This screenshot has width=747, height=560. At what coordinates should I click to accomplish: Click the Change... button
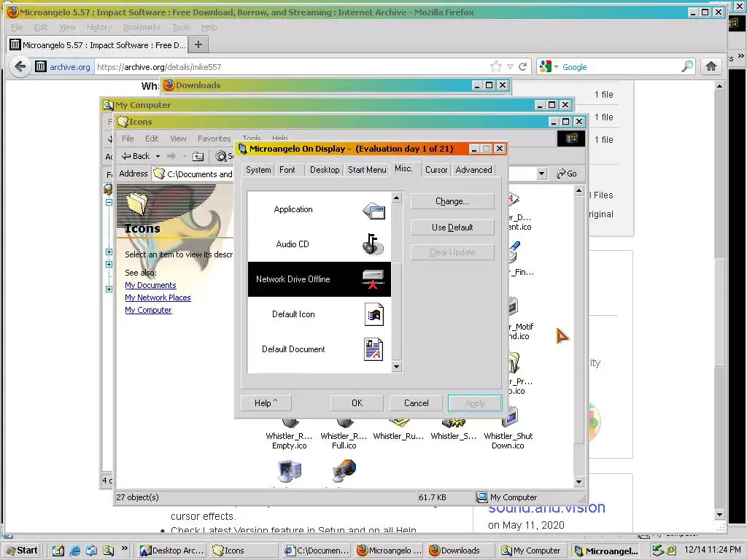[452, 201]
